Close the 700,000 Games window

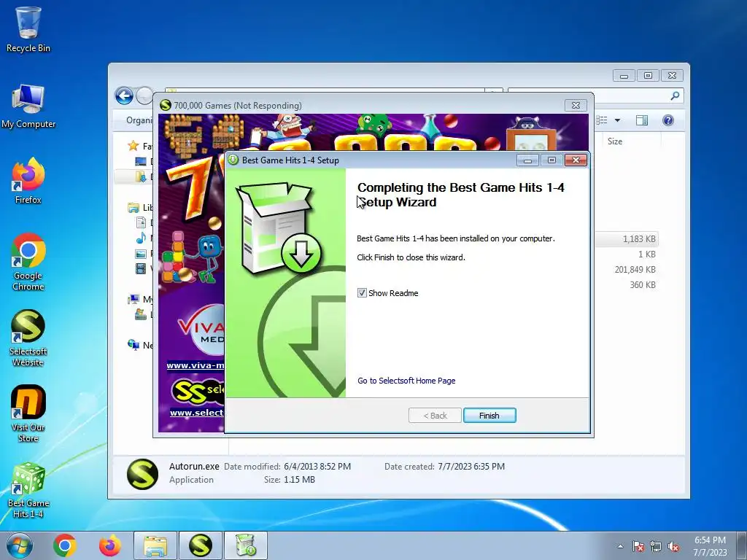click(576, 105)
